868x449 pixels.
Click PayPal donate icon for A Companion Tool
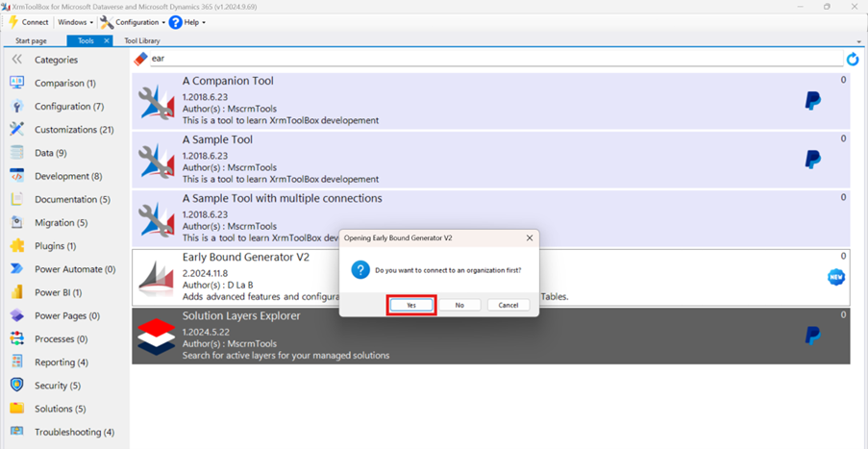click(x=812, y=101)
